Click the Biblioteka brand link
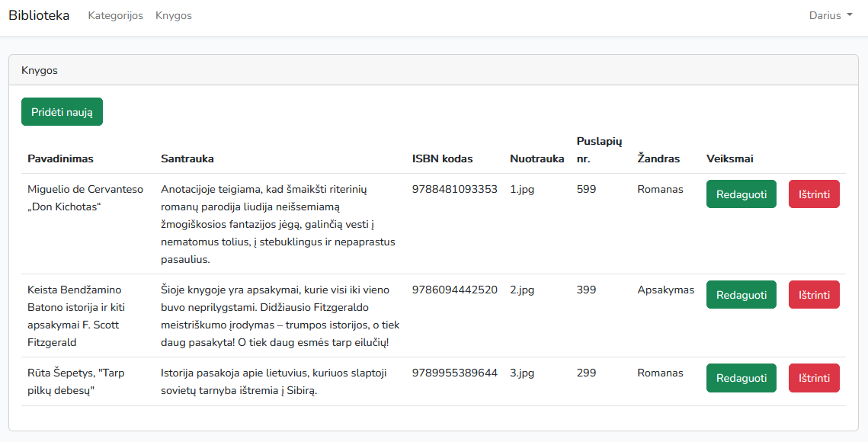This screenshot has height=442, width=868. pos(39,14)
